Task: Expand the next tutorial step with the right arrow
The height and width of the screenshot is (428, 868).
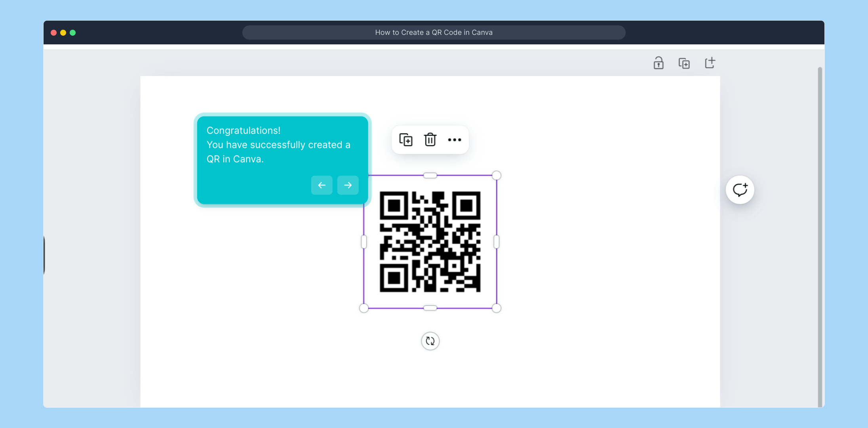Action: pyautogui.click(x=347, y=185)
